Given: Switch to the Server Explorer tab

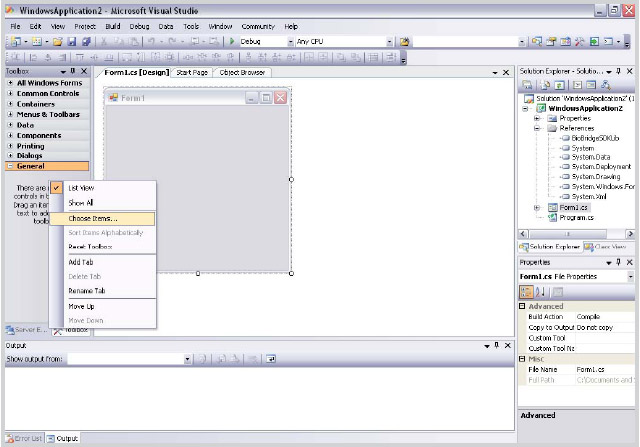Looking at the screenshot, I should [x=27, y=330].
